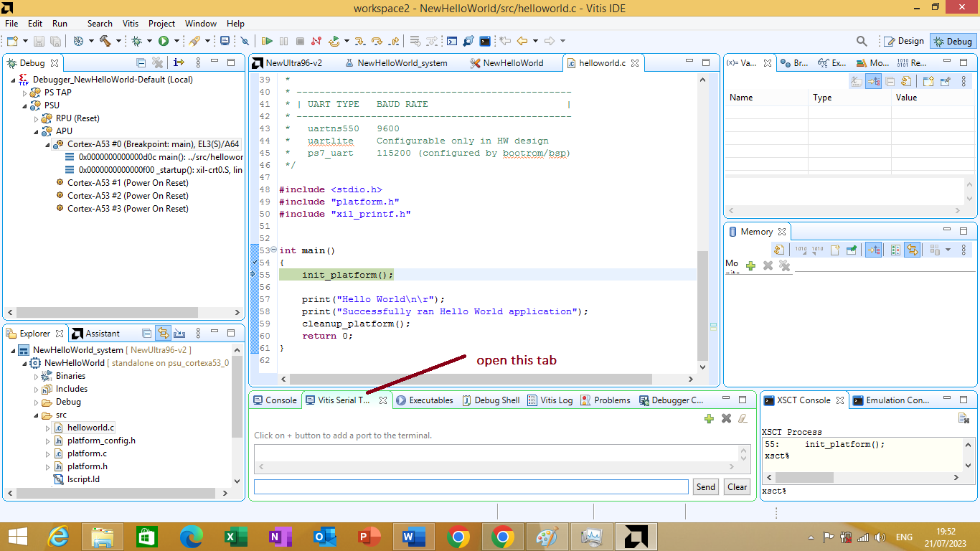Collapse the APU node in Debug tree
Screen dimensions: 980x551
(37, 131)
